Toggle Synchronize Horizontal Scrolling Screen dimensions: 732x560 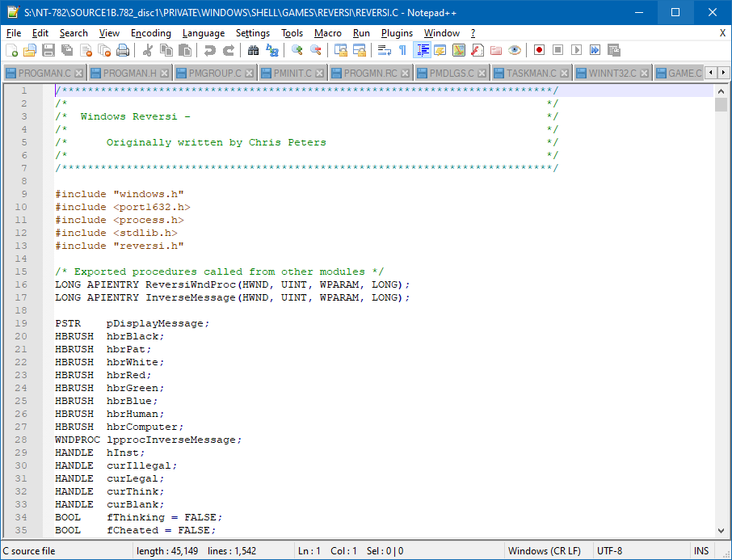pos(359,50)
